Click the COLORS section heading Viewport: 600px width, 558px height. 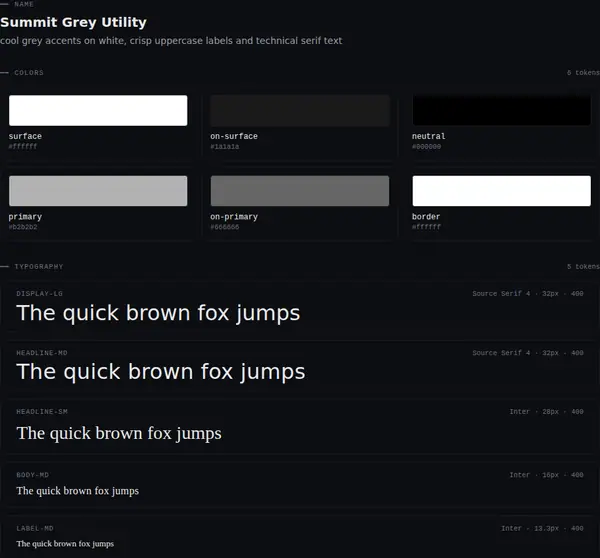(x=29, y=72)
